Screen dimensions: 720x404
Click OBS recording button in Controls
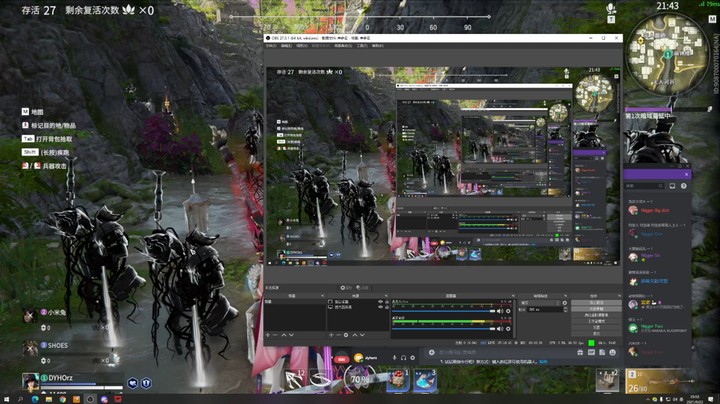[596, 309]
